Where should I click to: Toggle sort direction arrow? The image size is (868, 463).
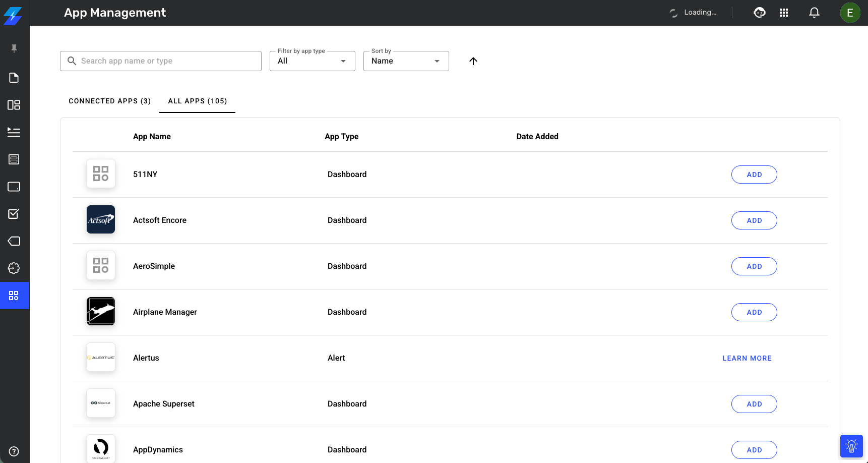[x=473, y=61]
